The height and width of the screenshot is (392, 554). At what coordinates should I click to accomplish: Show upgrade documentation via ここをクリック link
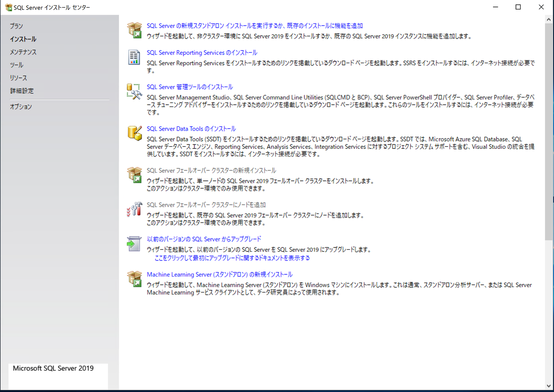pyautogui.click(x=232, y=258)
